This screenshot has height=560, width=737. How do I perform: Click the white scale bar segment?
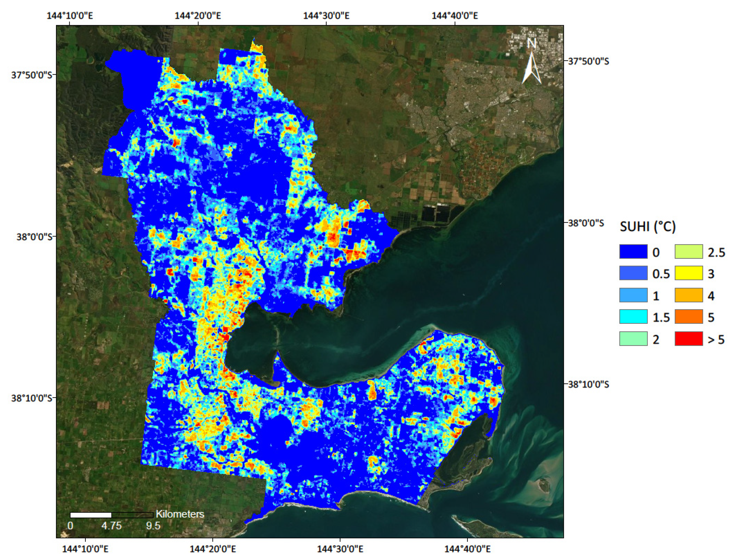click(91, 515)
